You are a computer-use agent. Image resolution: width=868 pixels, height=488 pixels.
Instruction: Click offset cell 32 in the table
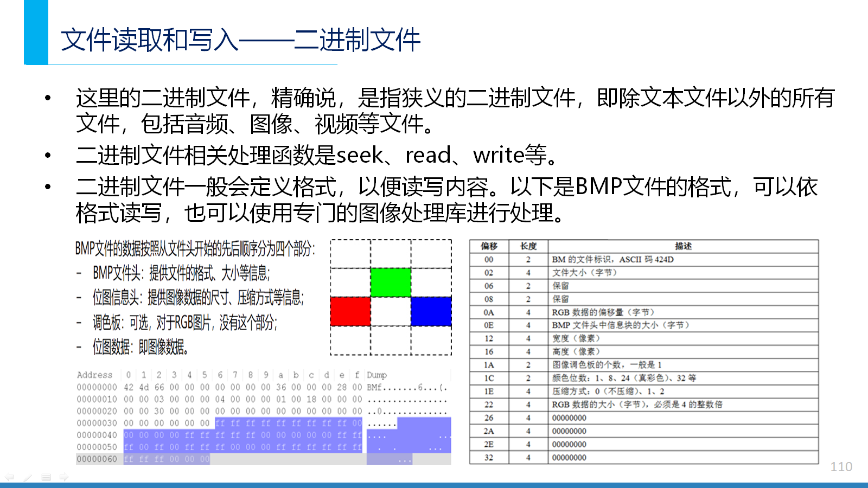489,458
